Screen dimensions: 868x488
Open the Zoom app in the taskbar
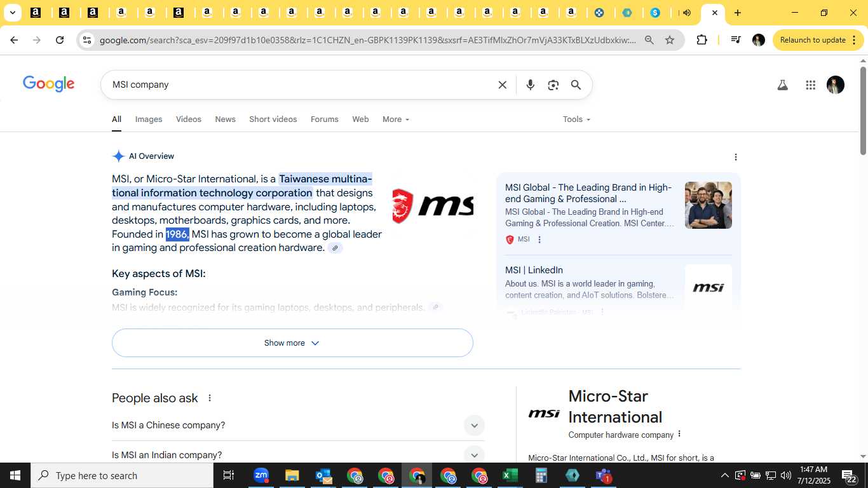(261, 475)
